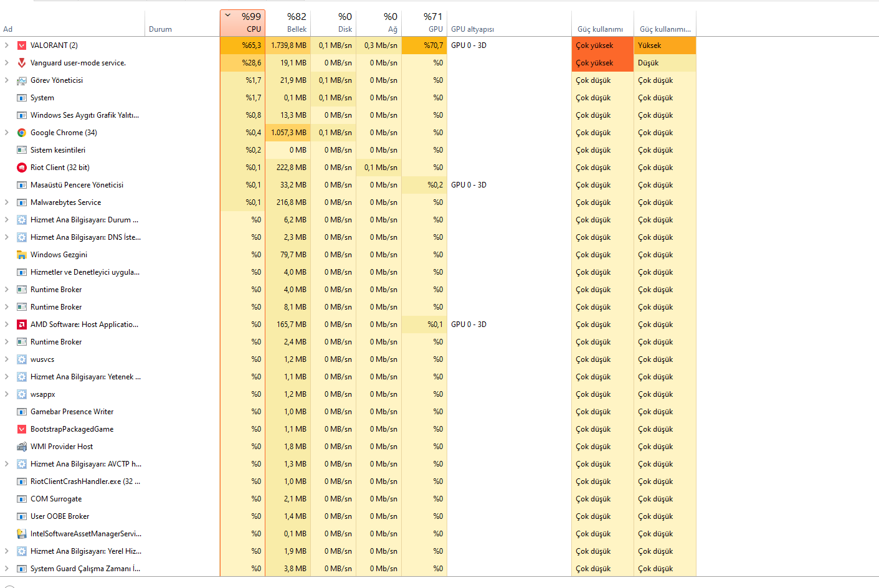Screen dimensions: 879x588
Task: Click the BootstrapPackagedGame icon
Action: coord(22,429)
